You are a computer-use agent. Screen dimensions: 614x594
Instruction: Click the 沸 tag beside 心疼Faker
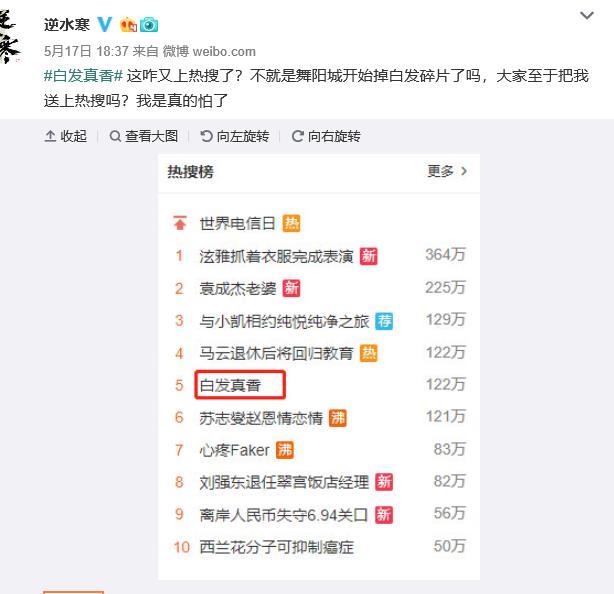285,450
